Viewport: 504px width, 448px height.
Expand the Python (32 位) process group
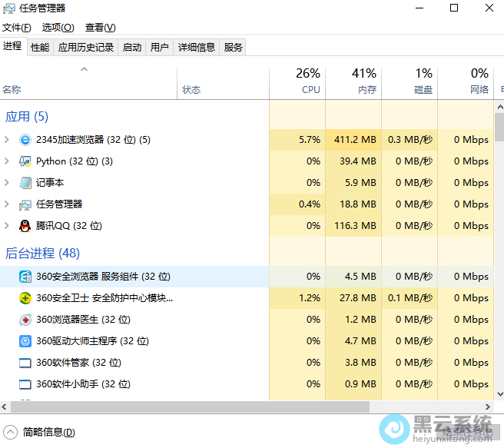click(7, 161)
